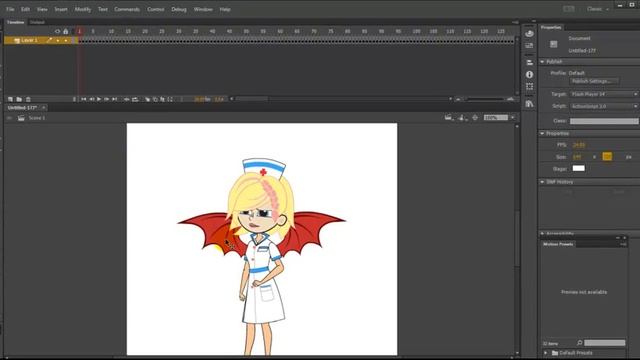Click the timeline horizontal scrollbar
This screenshot has height=360, width=640.
[252, 99]
